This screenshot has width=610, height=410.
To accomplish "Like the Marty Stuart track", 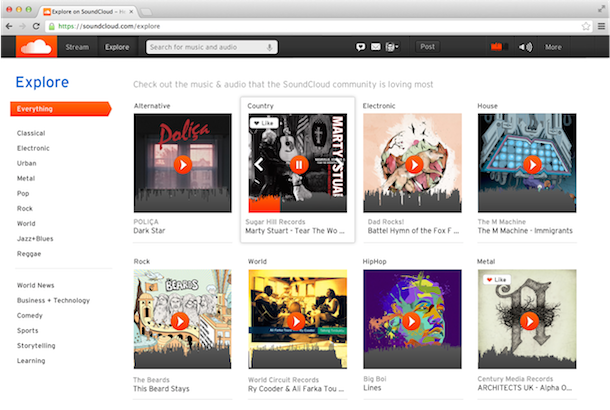I will [264, 123].
